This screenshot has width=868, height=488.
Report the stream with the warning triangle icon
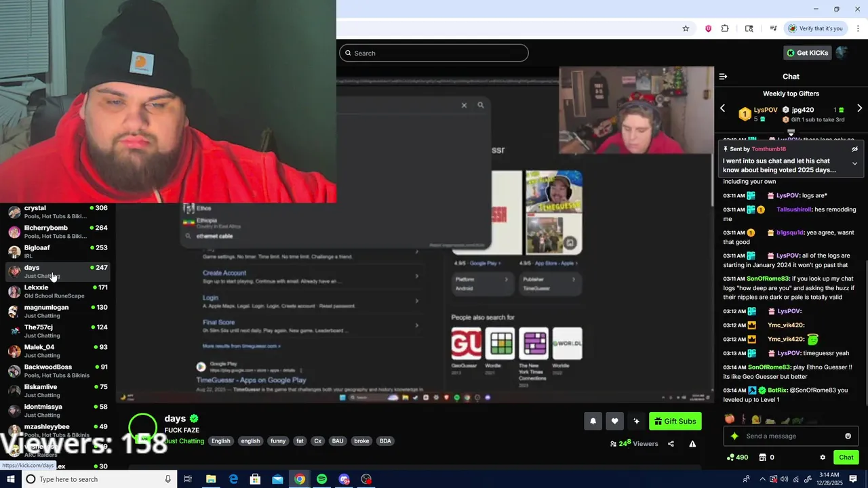point(692,444)
